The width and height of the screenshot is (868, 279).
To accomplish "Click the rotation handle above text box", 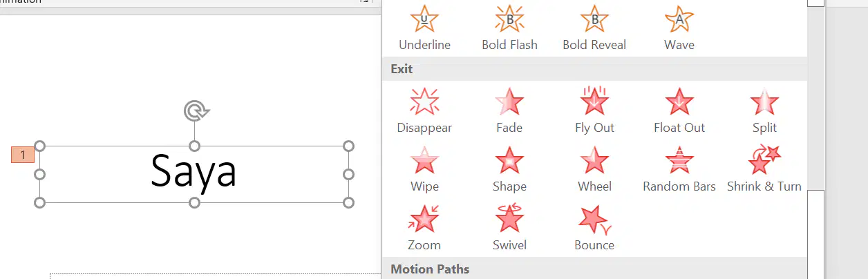I will pyautogui.click(x=196, y=110).
